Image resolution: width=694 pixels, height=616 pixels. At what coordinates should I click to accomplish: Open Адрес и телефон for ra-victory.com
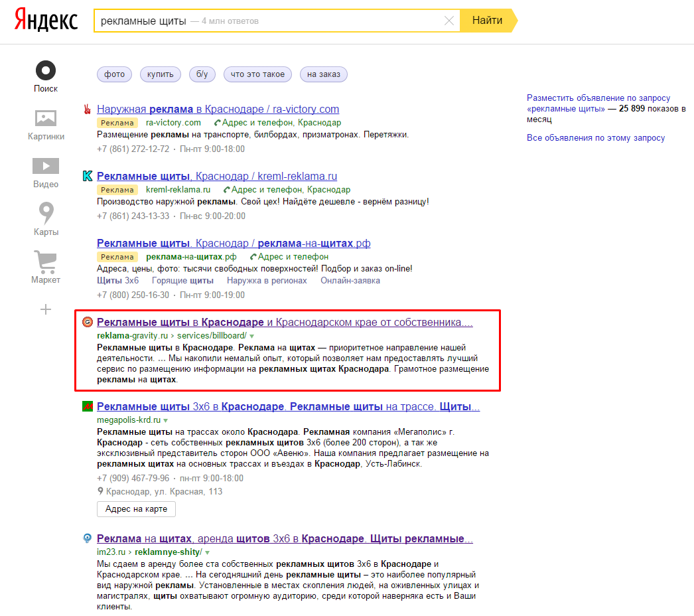277,123
